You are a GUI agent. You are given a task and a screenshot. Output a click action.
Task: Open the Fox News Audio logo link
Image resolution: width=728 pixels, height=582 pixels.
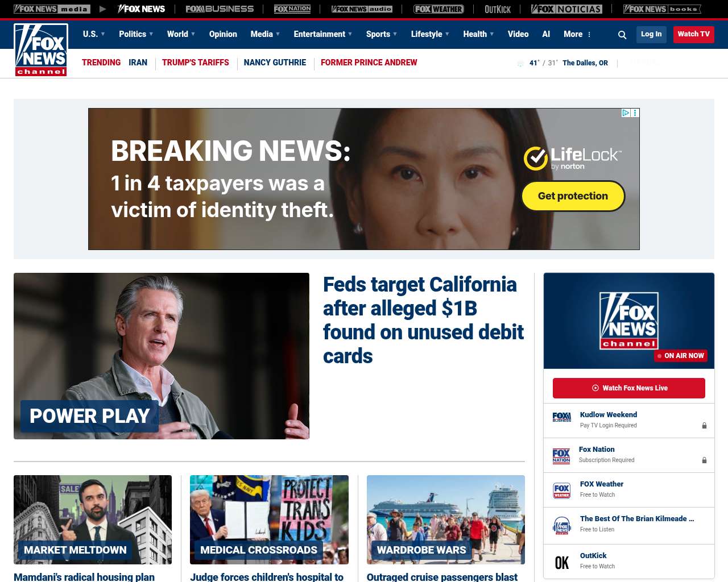362,9
